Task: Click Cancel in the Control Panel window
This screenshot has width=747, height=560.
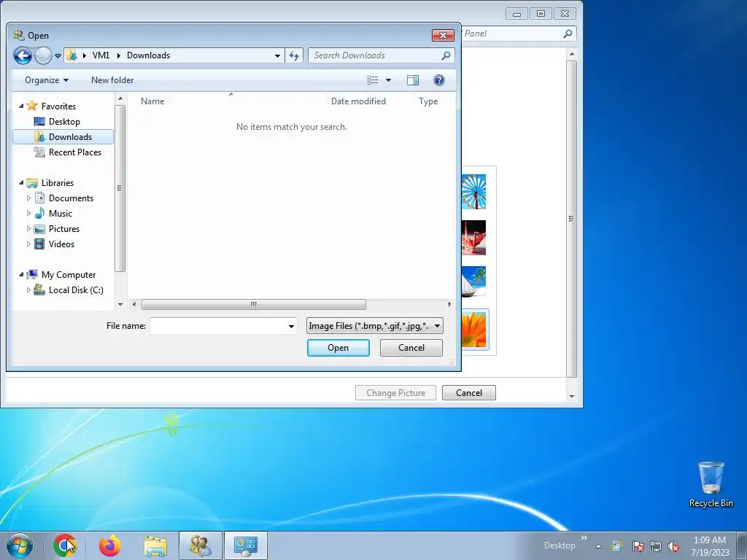Action: click(x=469, y=393)
